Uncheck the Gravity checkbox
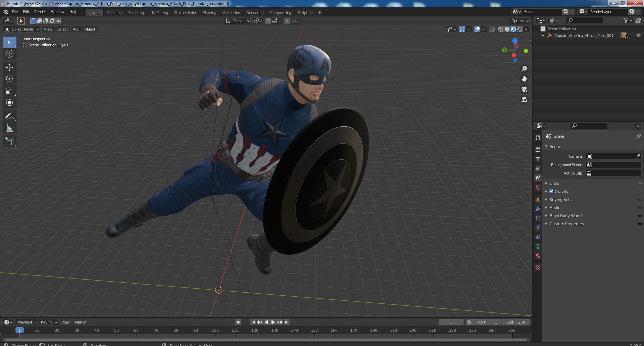 pyautogui.click(x=551, y=191)
